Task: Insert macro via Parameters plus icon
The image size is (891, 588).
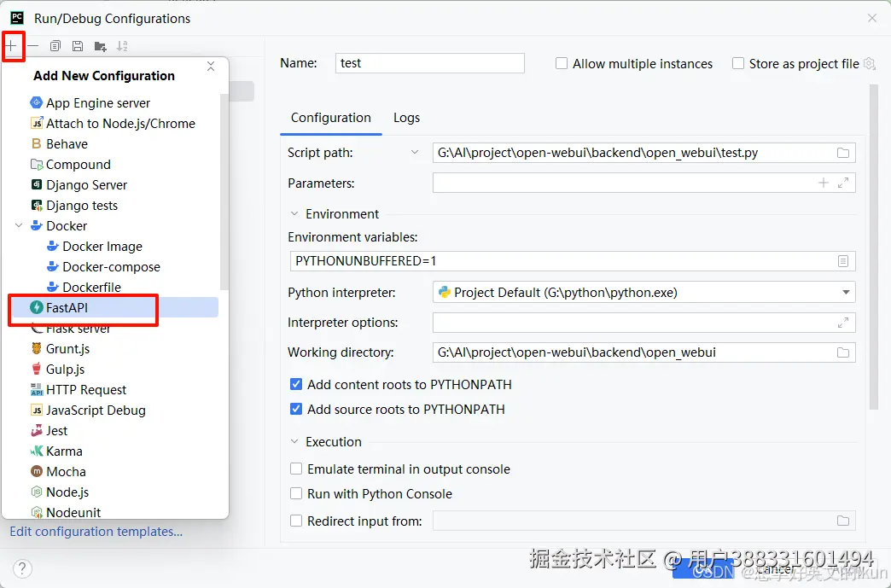Action: 824,183
